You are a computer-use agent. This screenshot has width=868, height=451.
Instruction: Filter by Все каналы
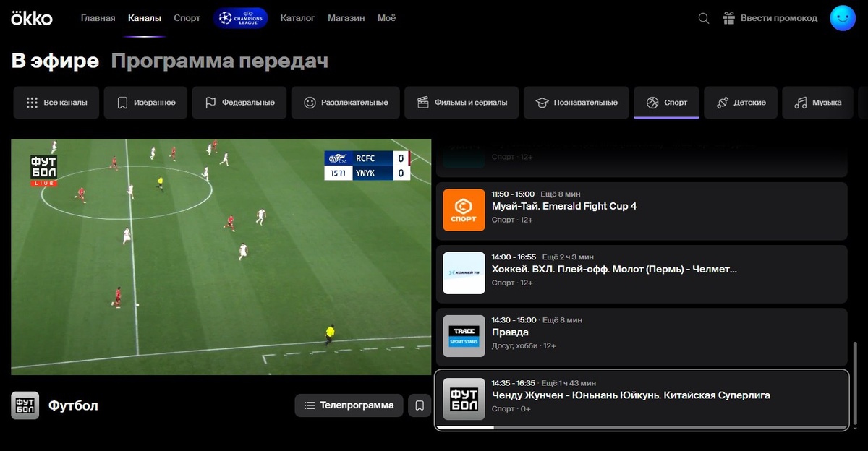56,103
